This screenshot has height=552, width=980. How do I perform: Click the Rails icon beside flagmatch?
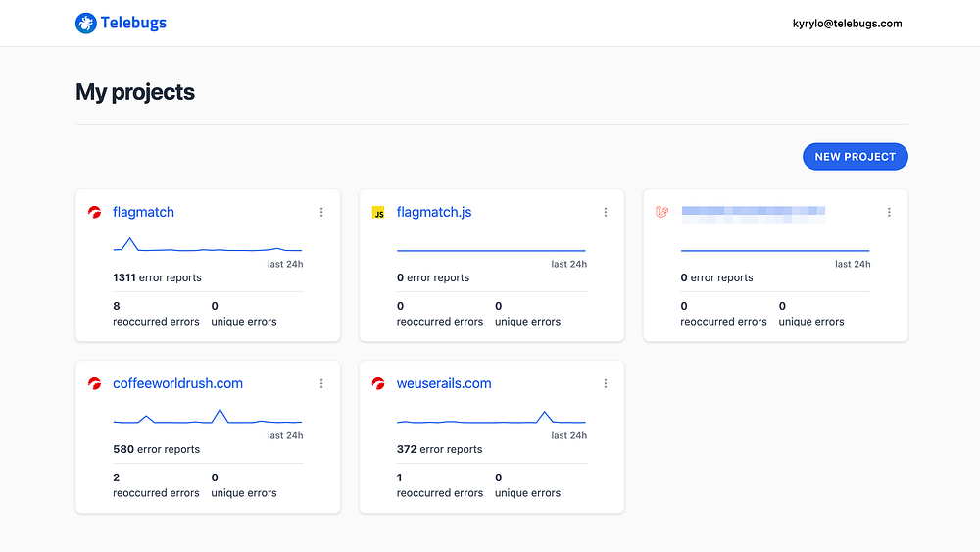tap(94, 212)
